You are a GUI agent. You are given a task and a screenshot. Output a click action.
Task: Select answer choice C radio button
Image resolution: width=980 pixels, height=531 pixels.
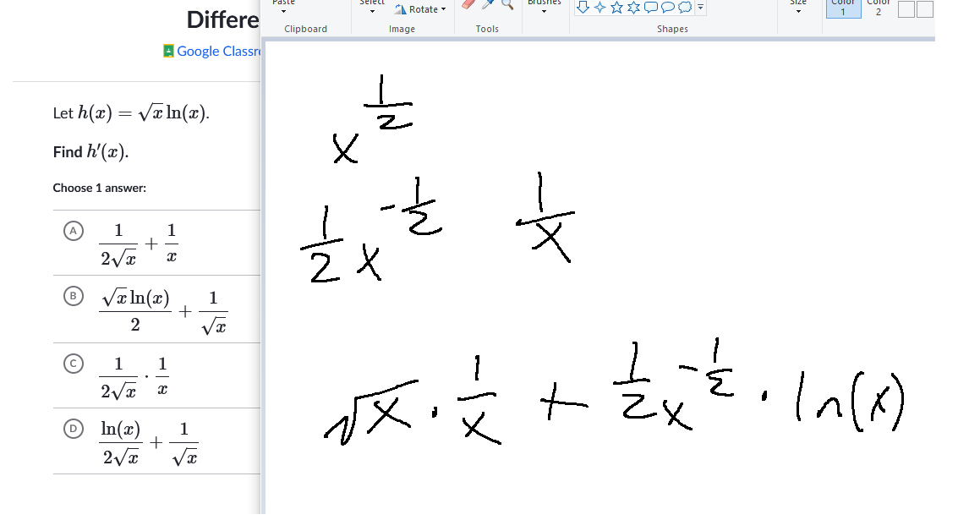click(73, 364)
